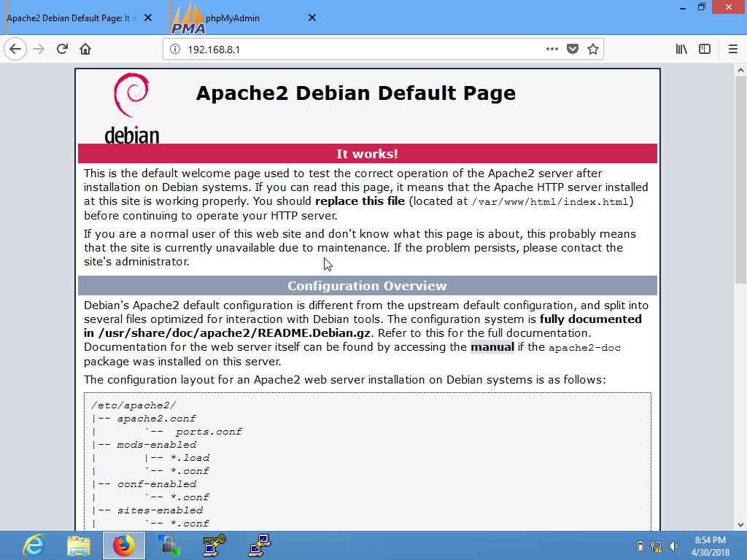Click '/var/www/html/index.html' path text
The width and height of the screenshot is (747, 560).
click(x=550, y=202)
